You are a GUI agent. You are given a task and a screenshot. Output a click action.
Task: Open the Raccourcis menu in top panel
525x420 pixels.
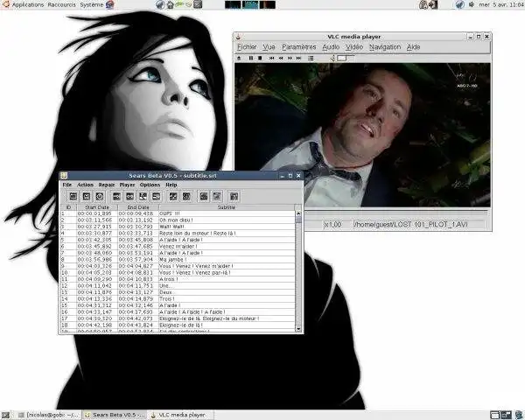coord(61,4)
